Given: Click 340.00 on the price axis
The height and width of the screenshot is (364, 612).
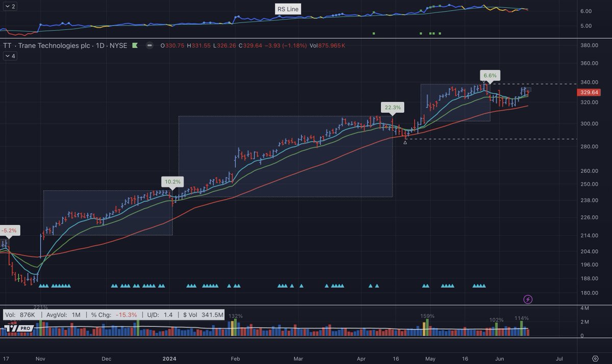Looking at the screenshot, I should click(589, 82).
